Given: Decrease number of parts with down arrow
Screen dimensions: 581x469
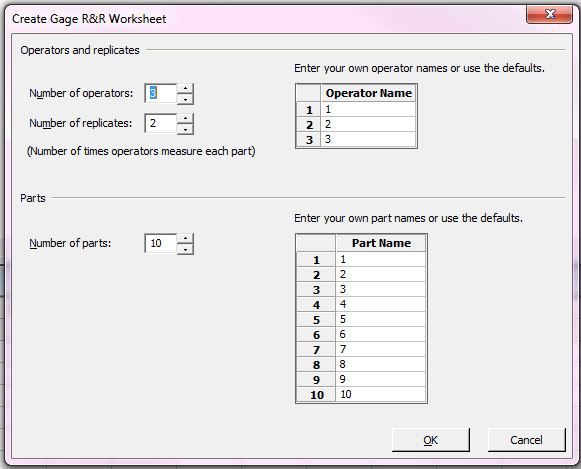Looking at the screenshot, I should 185,249.
